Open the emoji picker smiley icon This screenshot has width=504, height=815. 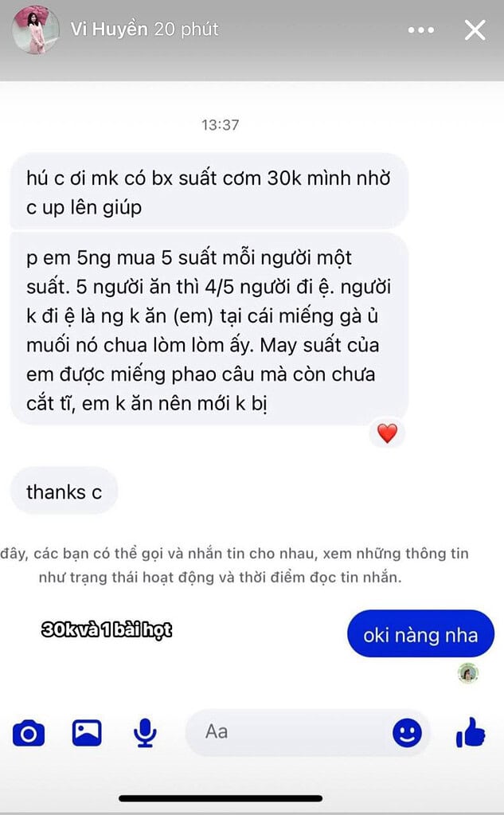407,733
